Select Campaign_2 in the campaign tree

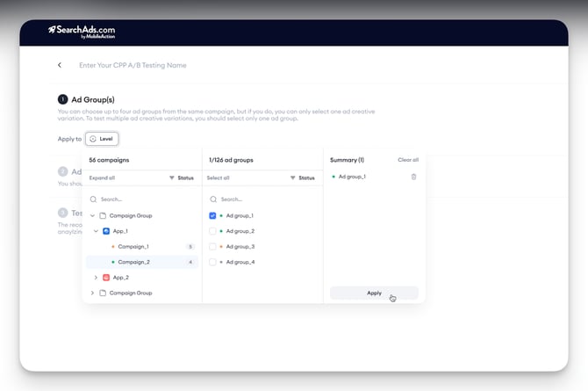tap(133, 262)
